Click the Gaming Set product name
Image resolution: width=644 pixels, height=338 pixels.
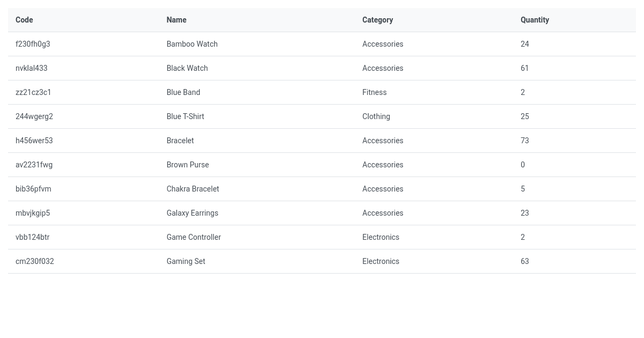pos(186,261)
